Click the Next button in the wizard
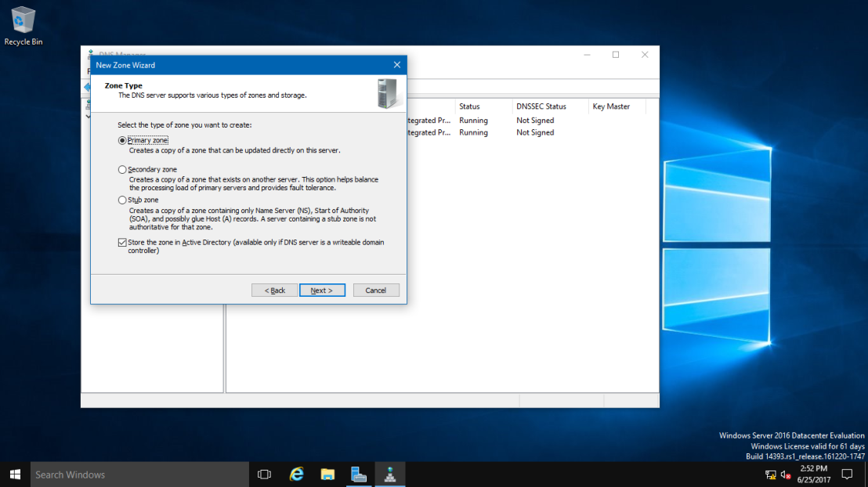 [x=322, y=290]
